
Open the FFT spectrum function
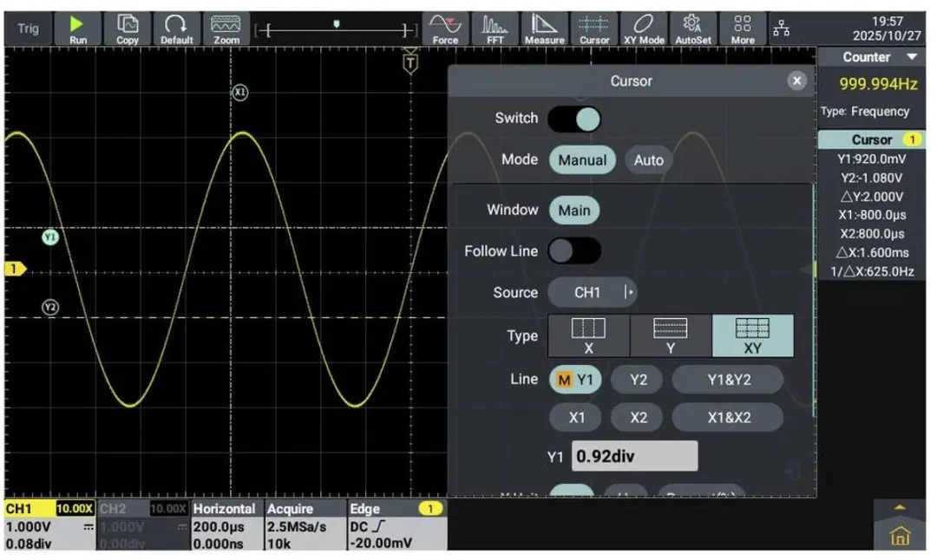pos(495,29)
